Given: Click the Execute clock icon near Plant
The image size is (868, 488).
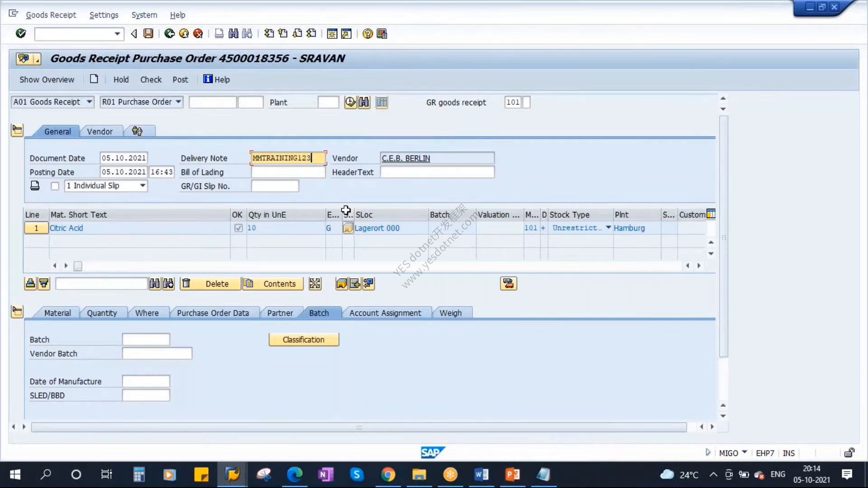Looking at the screenshot, I should tap(350, 102).
